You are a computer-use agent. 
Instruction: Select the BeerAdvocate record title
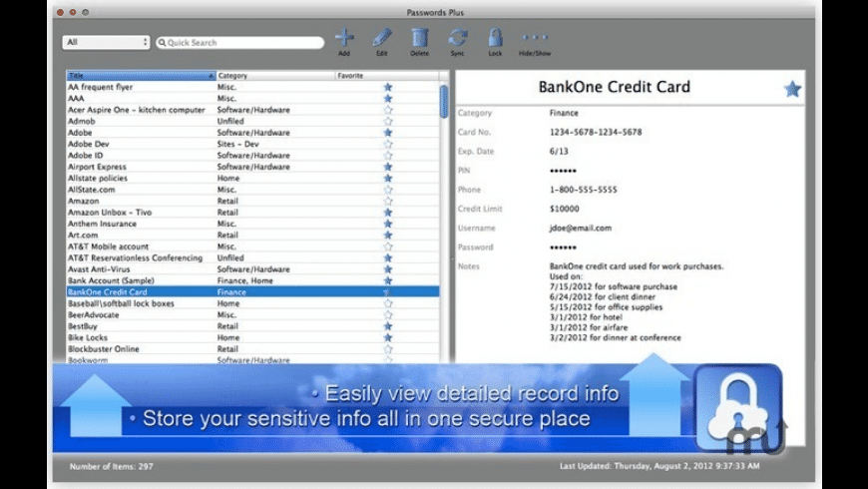[x=93, y=315]
